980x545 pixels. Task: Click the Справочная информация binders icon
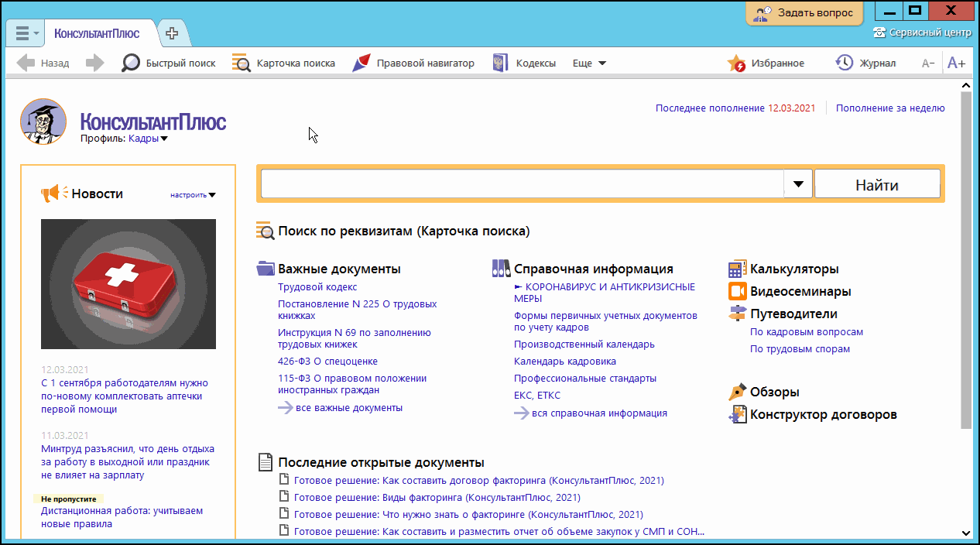coord(501,269)
